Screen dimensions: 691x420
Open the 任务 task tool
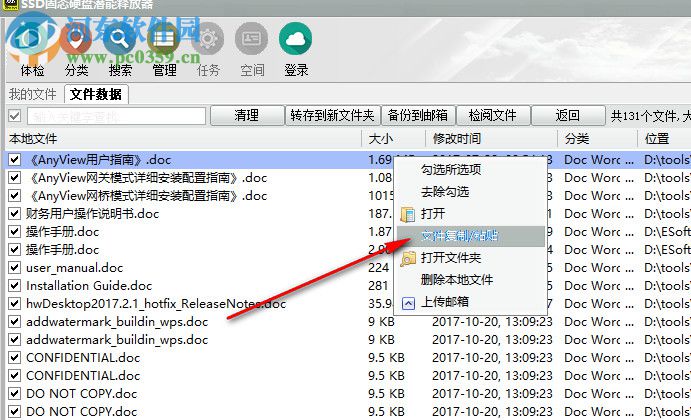tap(208, 51)
